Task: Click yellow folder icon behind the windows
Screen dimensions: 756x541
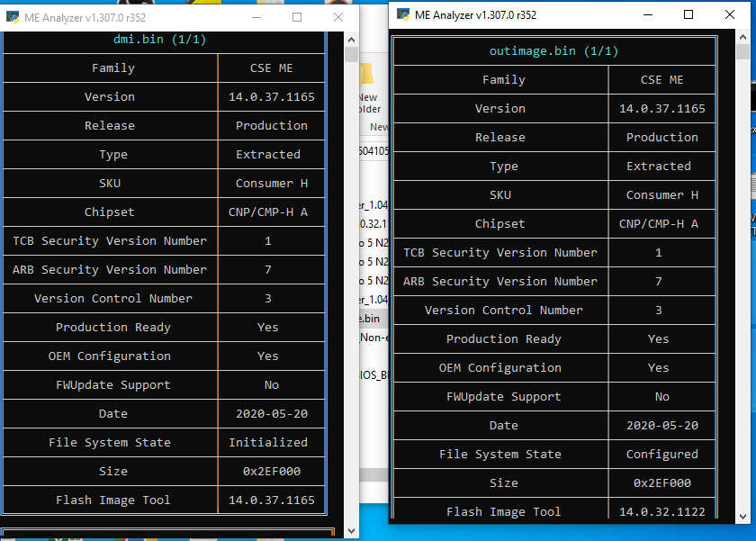Action: (x=366, y=76)
